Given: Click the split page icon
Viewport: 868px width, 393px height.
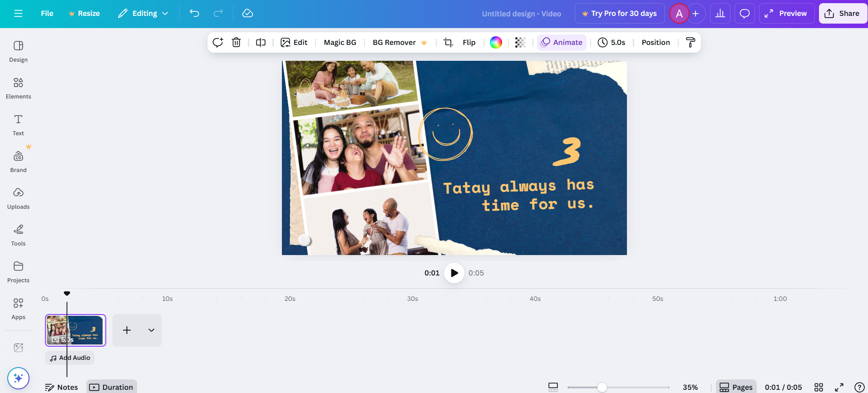Looking at the screenshot, I should [261, 42].
